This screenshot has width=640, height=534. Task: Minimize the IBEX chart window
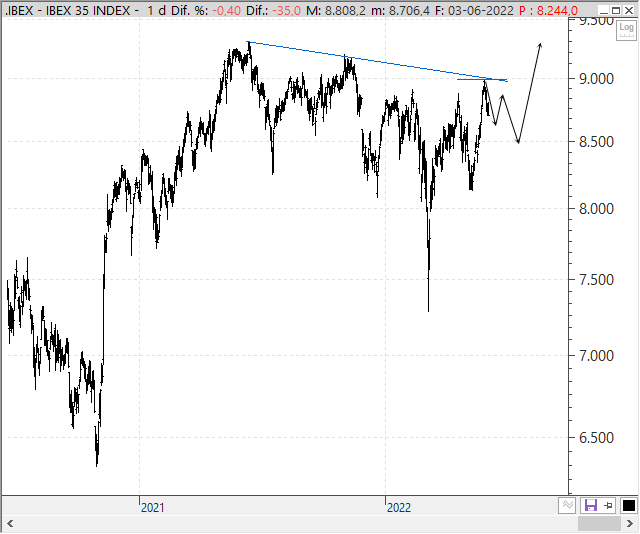[x=603, y=10]
